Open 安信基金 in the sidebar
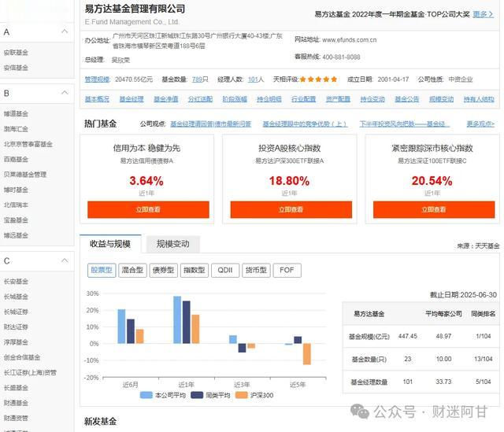This screenshot has height=432, width=504. pyautogui.click(x=16, y=68)
